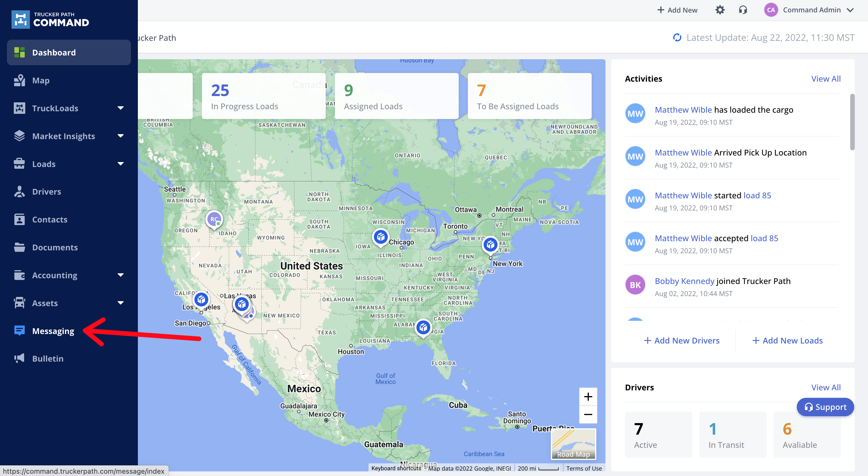Expand the Loads submenu arrow
Screen dimensions: 868x476
[121, 164]
